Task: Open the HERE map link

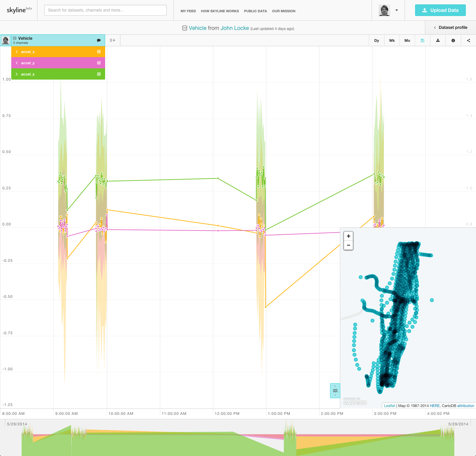Action: tap(434, 406)
